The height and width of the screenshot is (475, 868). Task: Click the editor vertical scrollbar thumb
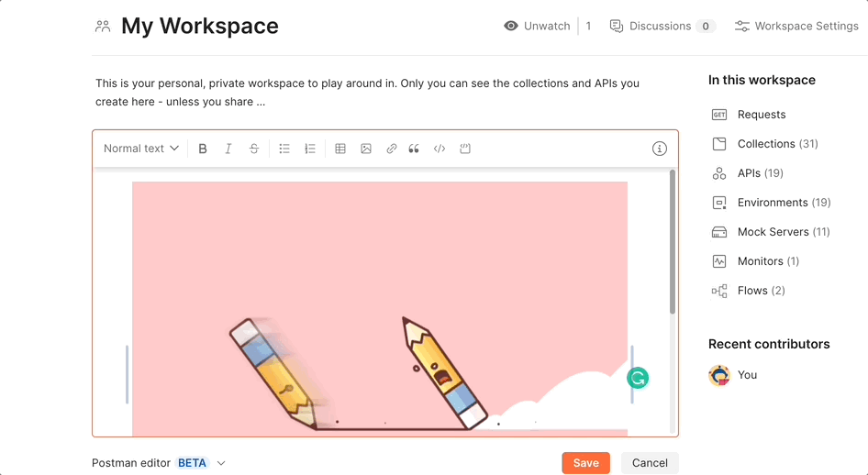(x=673, y=242)
